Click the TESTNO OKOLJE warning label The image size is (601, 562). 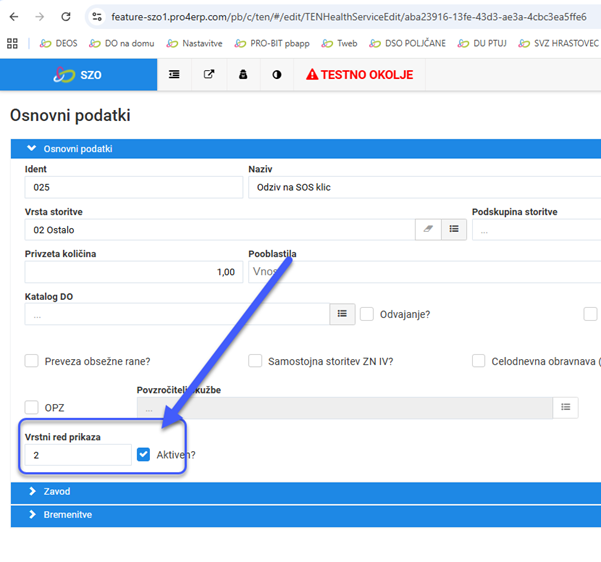click(x=360, y=74)
